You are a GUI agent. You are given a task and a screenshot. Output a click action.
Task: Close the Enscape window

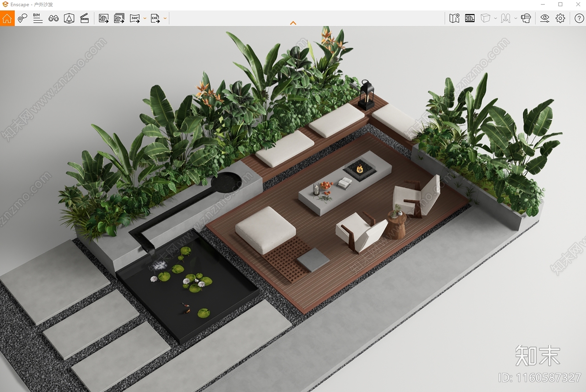point(578,4)
